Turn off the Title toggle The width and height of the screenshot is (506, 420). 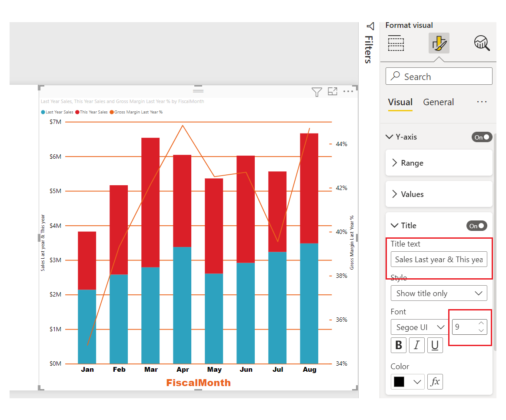pyautogui.click(x=476, y=226)
